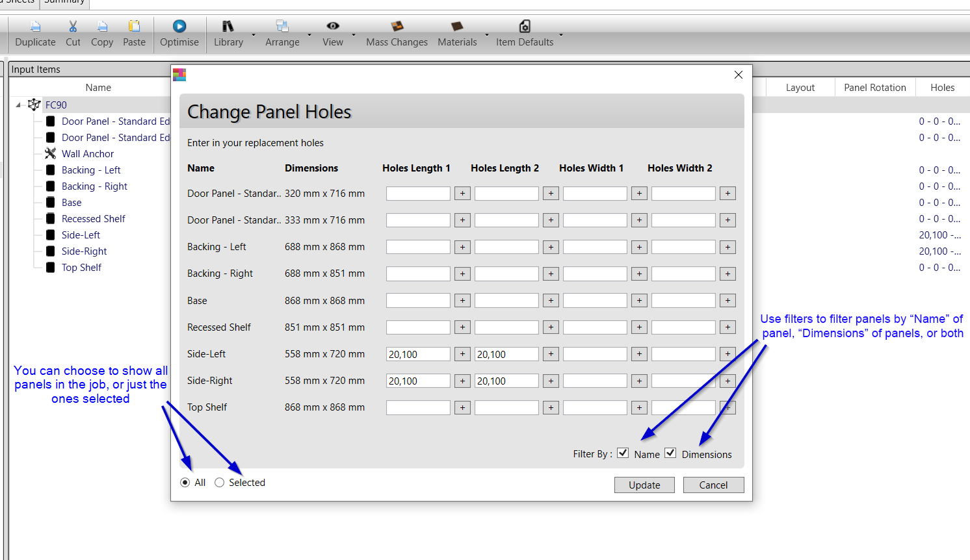Click the Update button
The image size is (970, 560).
644,485
